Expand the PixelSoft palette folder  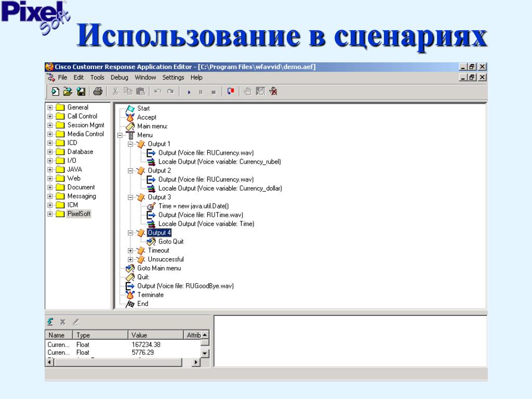[x=50, y=214]
